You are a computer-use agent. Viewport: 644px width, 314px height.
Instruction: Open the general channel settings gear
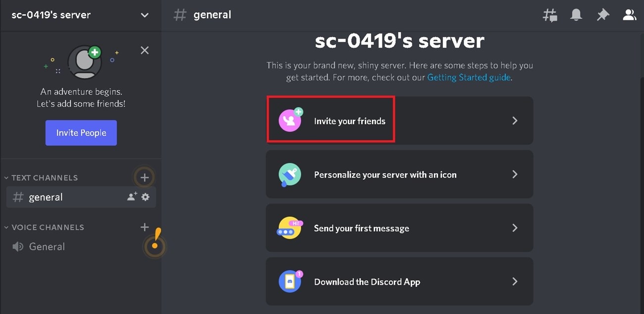(x=145, y=196)
